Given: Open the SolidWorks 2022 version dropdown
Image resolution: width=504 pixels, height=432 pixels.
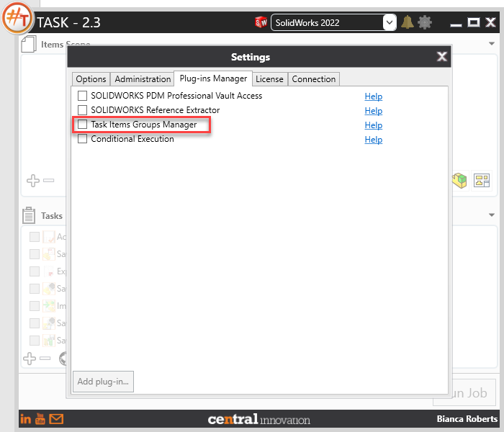Looking at the screenshot, I should tap(390, 22).
